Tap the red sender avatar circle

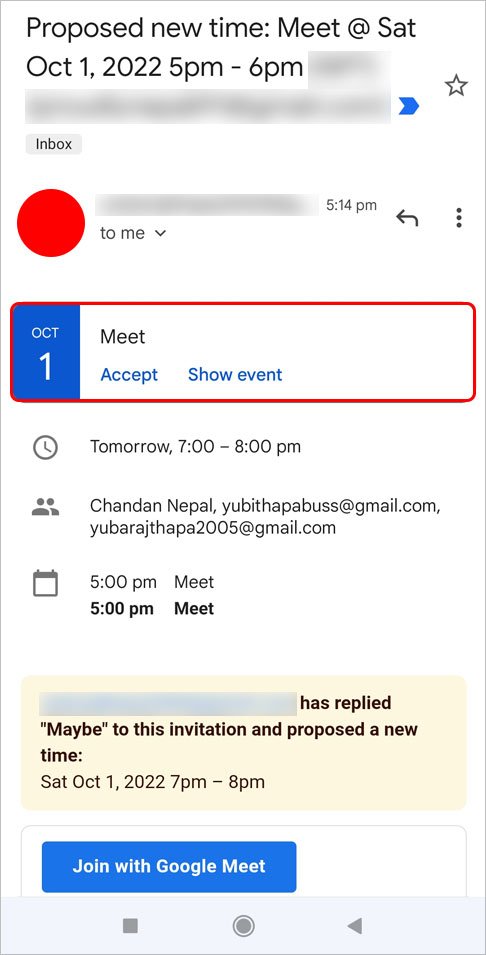51,222
